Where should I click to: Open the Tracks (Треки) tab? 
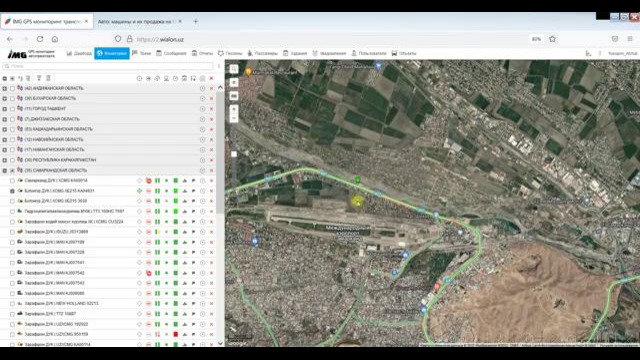142,53
